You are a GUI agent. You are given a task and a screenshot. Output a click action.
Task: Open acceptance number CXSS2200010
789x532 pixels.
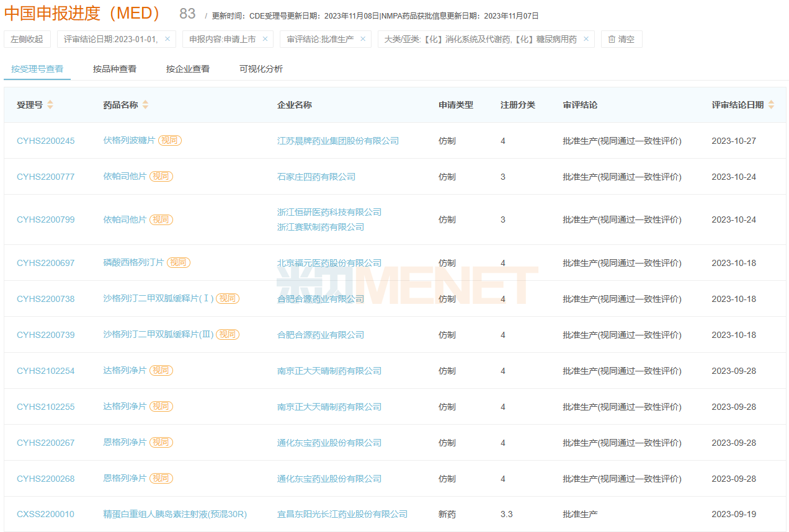click(45, 514)
